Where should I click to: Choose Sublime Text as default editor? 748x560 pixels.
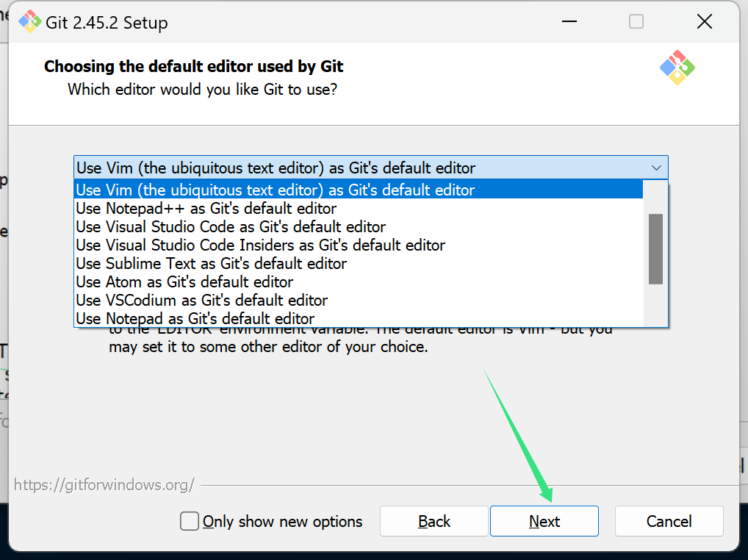click(x=211, y=263)
